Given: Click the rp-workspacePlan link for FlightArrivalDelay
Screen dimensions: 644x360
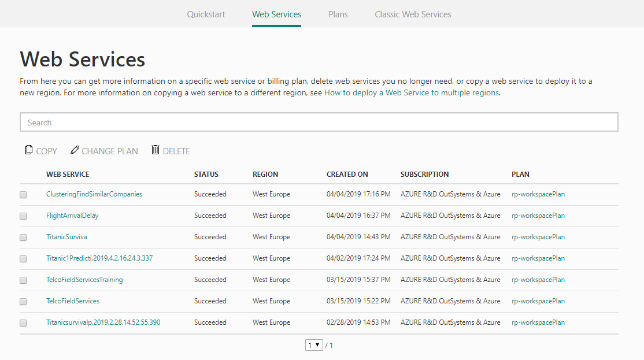Looking at the screenshot, I should [x=538, y=216].
